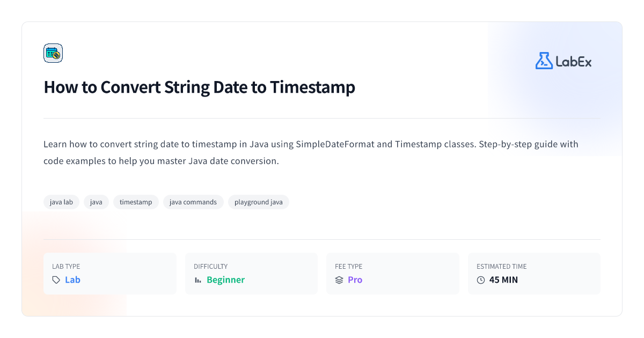Click the calendar lab icon
644x338 pixels.
click(53, 53)
